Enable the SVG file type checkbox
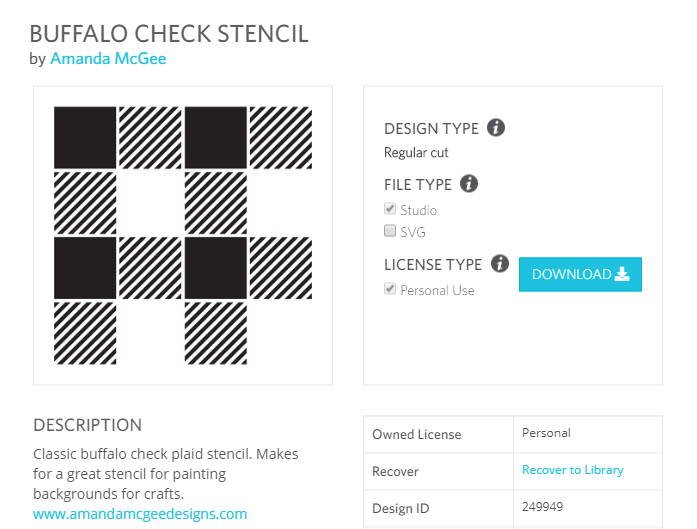Image resolution: width=697 pixels, height=529 pixels. click(x=390, y=231)
